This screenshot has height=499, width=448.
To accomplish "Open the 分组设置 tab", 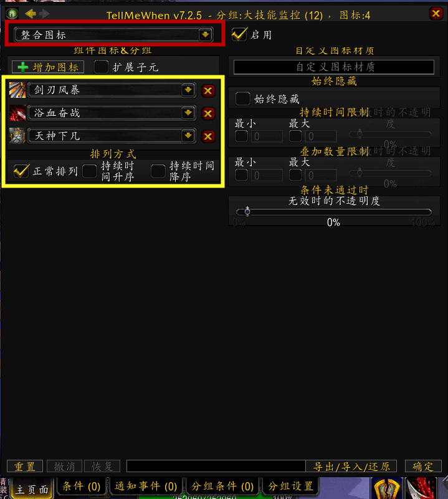I will pyautogui.click(x=291, y=487).
